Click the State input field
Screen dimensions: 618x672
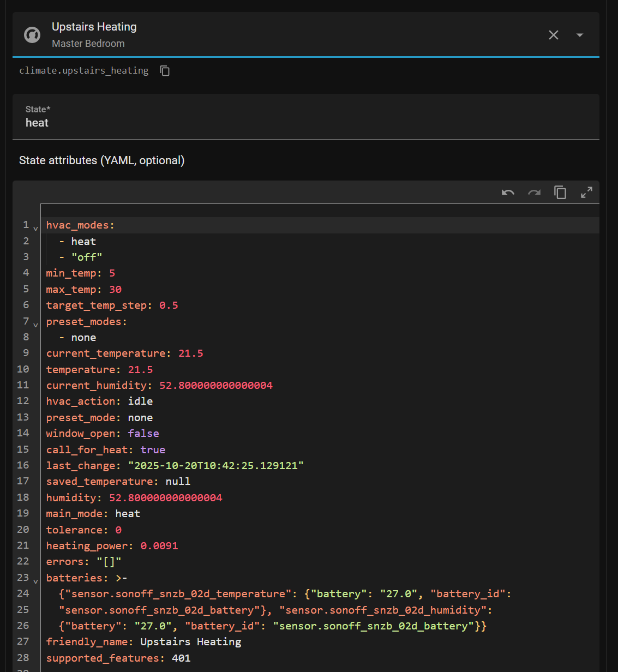pos(305,123)
